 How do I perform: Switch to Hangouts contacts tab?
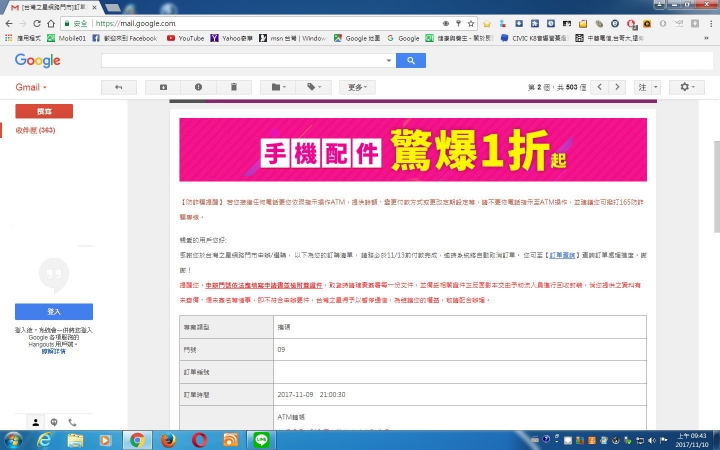[35, 422]
